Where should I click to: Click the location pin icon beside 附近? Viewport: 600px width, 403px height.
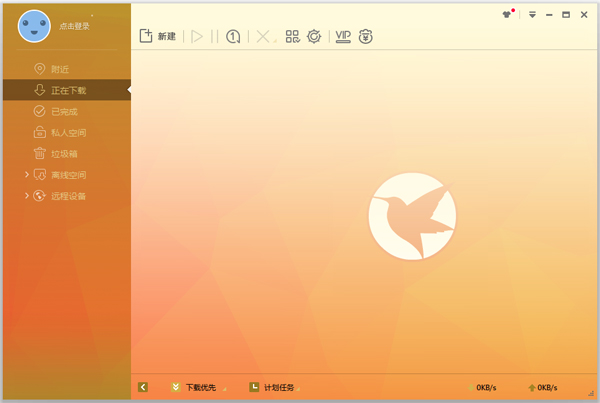39,69
